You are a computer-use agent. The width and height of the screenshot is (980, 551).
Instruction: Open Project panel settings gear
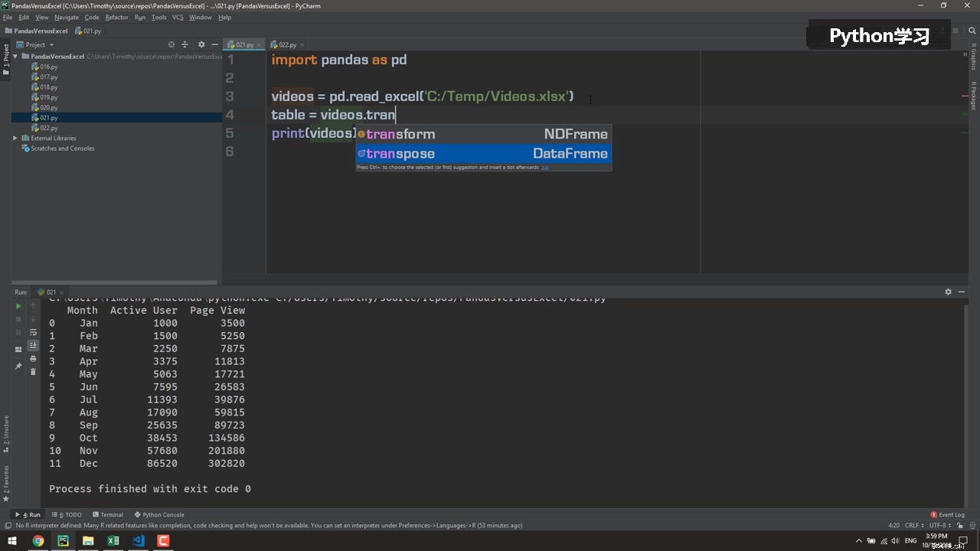[x=201, y=44]
